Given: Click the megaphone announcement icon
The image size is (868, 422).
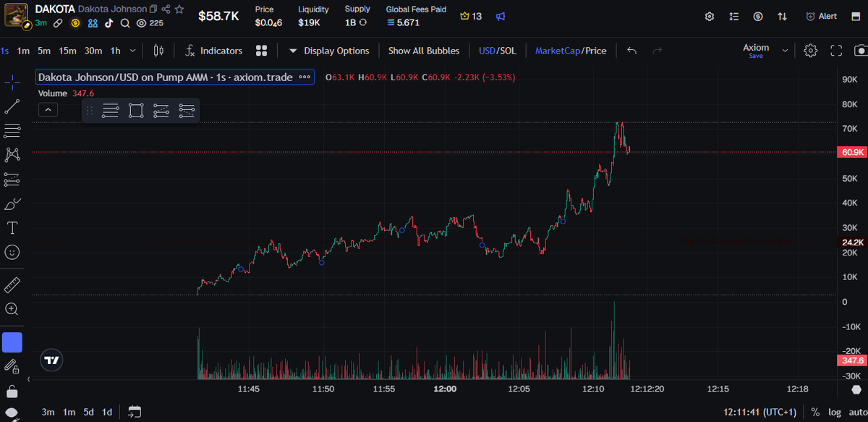Looking at the screenshot, I should (501, 16).
